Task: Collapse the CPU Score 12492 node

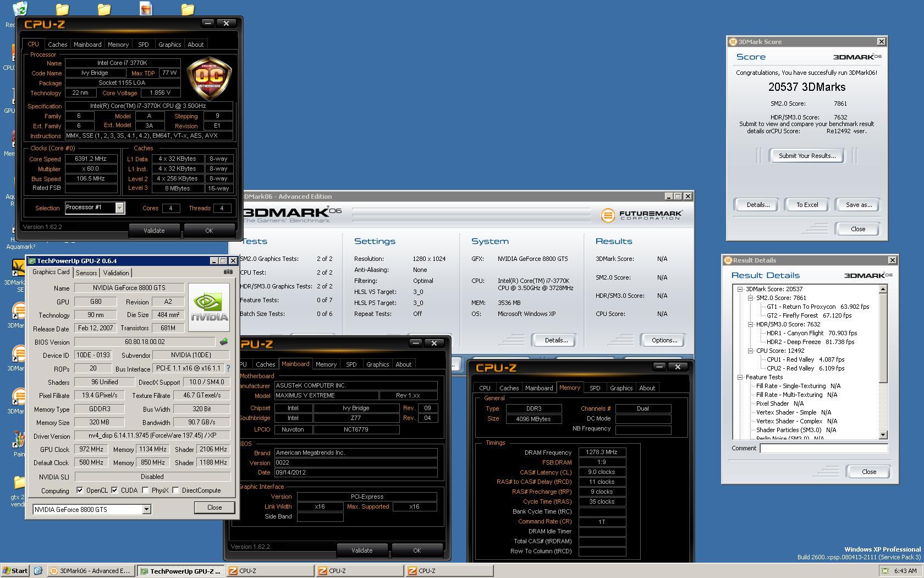Action: click(x=750, y=351)
